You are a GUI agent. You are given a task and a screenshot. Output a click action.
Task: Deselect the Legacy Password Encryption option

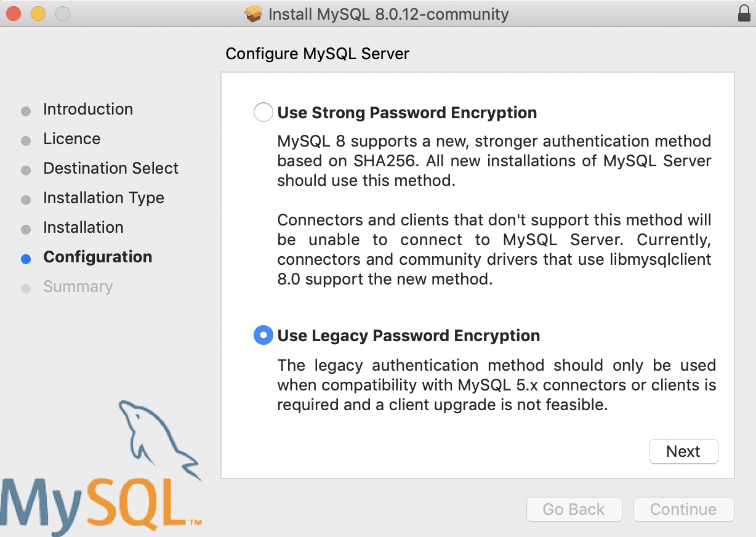tap(263, 335)
